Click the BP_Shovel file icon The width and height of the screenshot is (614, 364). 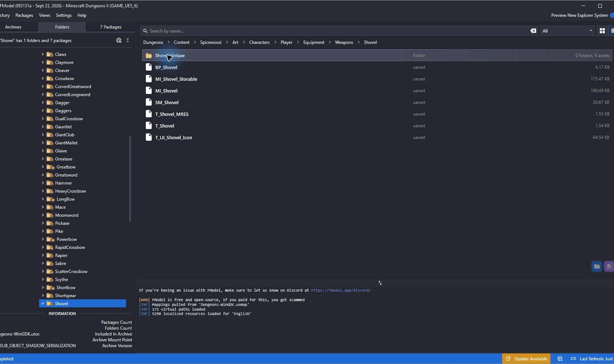[149, 67]
